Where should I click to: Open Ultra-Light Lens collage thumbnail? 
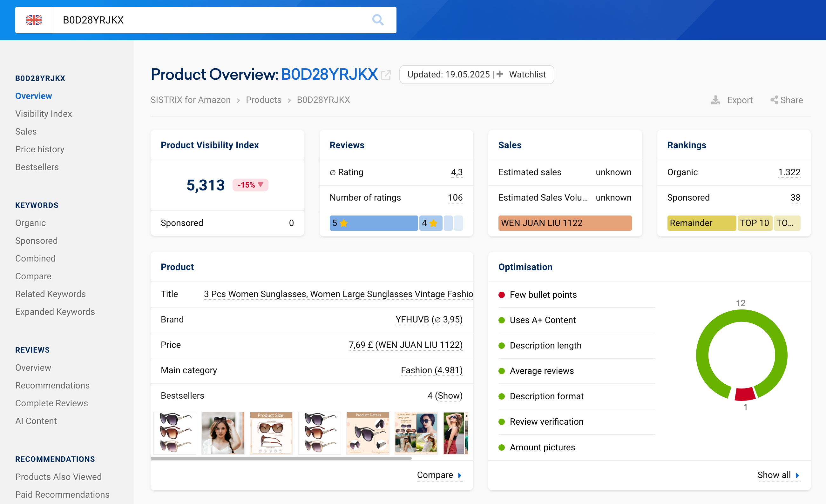click(x=416, y=433)
